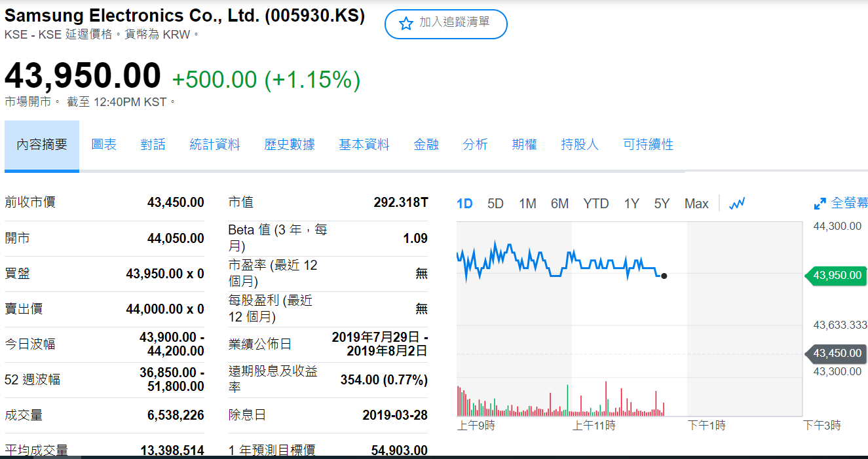868x459 pixels.
Task: Select the 分析 analysis tab
Action: [x=475, y=145]
